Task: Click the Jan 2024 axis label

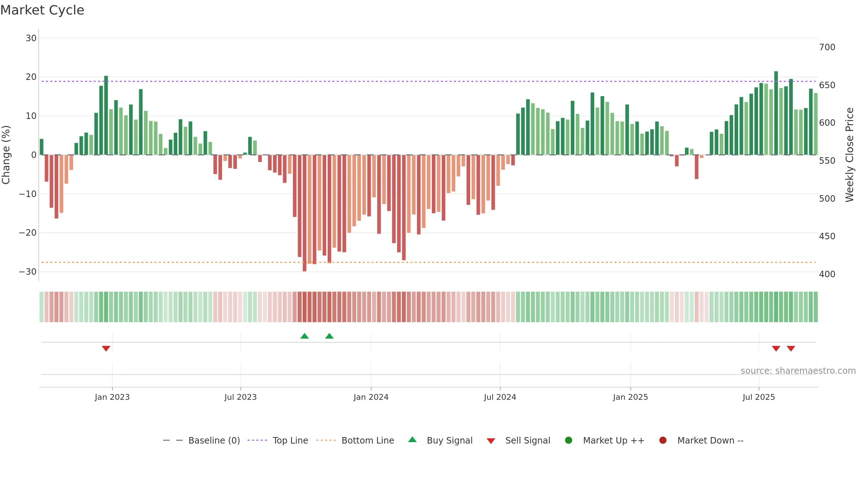Action: 371,397
